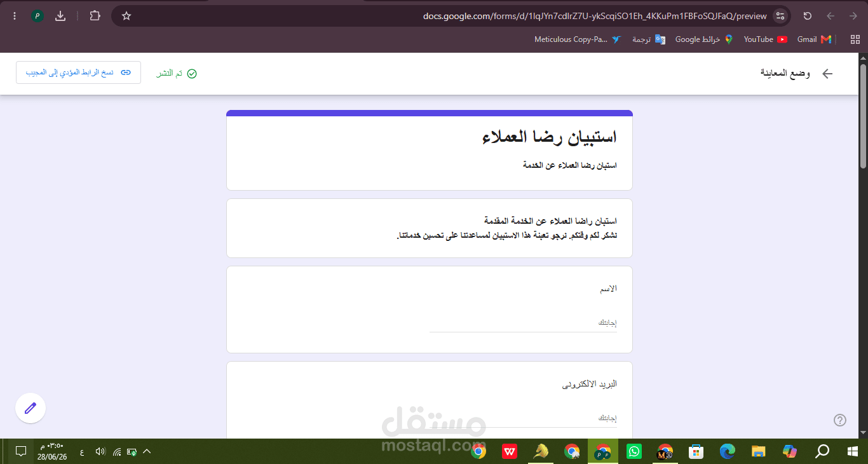Click the site info tune icon

tap(781, 16)
